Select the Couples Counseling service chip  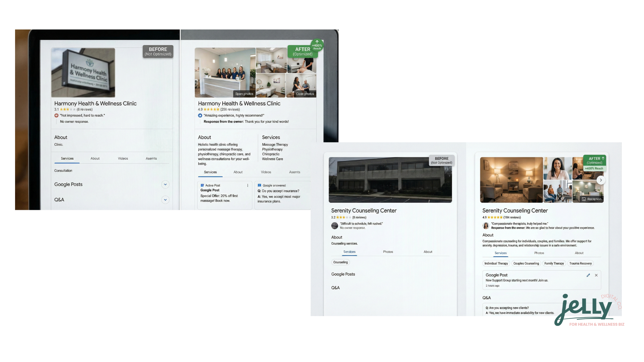(526, 263)
